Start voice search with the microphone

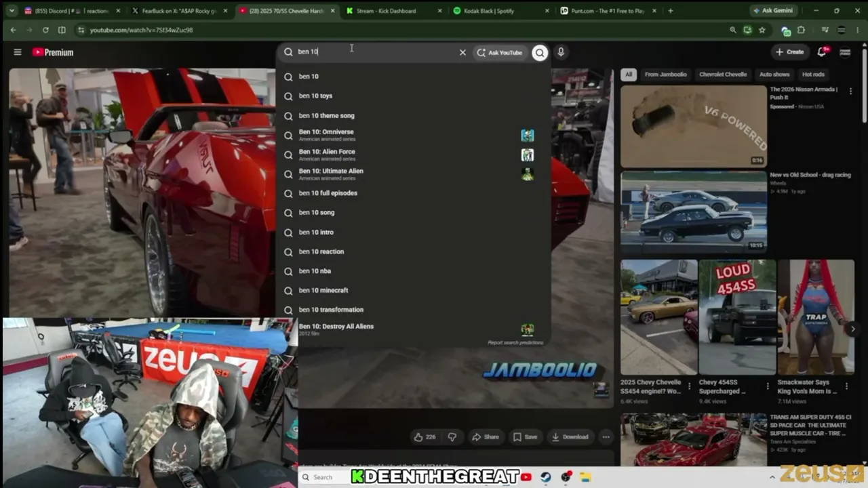[561, 52]
